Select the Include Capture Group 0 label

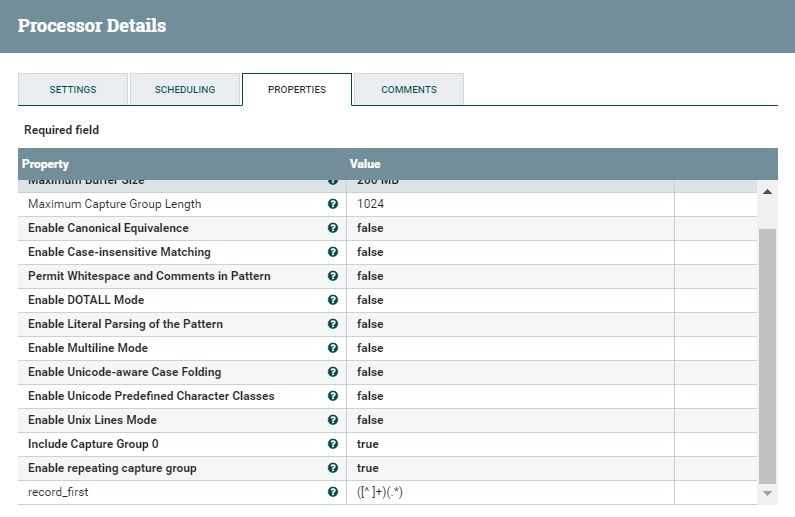pos(93,444)
